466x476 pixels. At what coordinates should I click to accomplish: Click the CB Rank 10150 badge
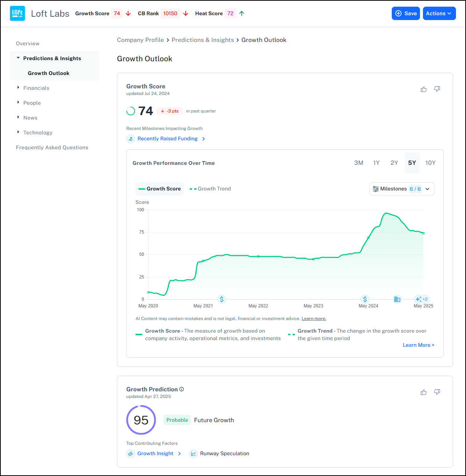[x=170, y=13]
